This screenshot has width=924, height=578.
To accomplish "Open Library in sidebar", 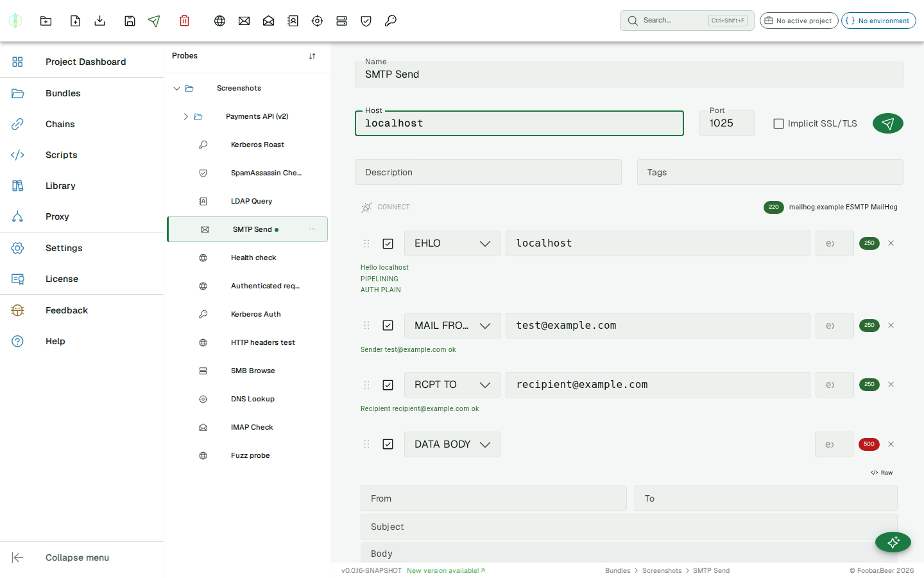I will [x=82, y=186].
